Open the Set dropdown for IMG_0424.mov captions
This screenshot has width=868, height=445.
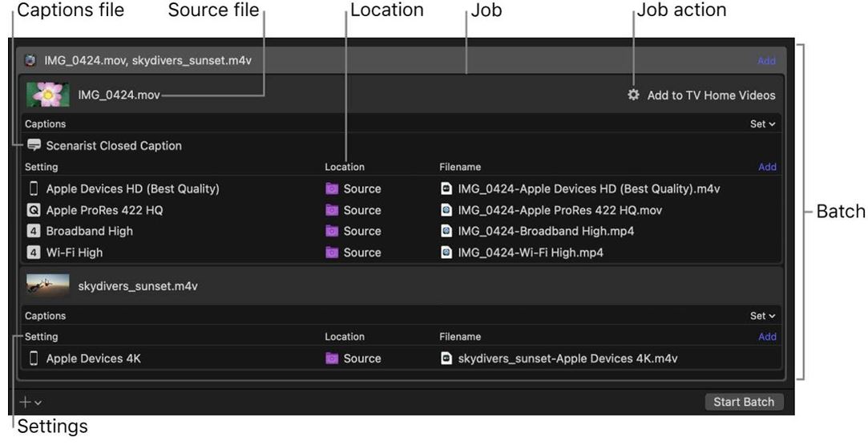pos(762,124)
